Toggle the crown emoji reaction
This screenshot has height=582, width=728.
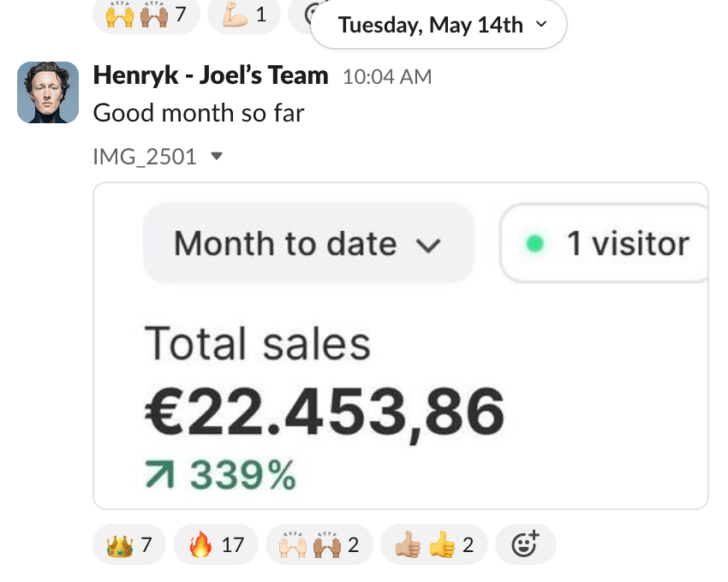[x=129, y=544]
